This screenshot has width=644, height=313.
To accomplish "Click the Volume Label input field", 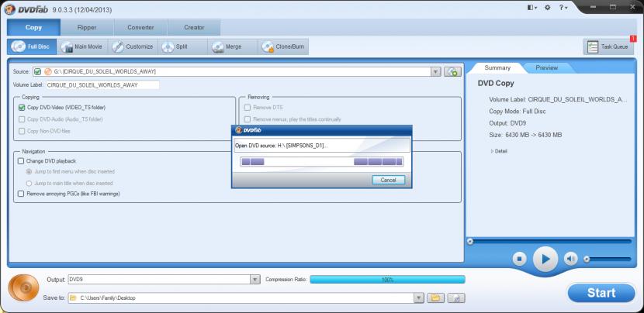I will tap(102, 85).
